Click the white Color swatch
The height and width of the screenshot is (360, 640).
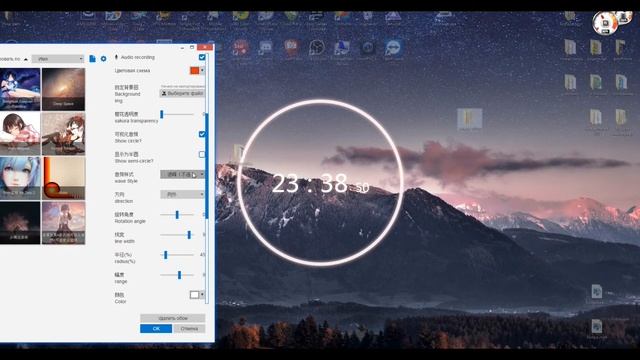pyautogui.click(x=194, y=295)
